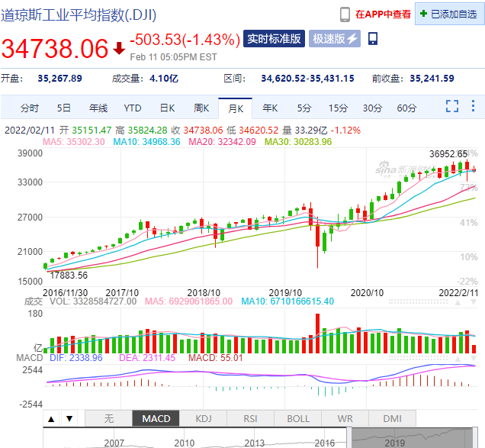Click the MACD panel collapse down arrow
The width and height of the screenshot is (485, 448).
[x=474, y=359]
